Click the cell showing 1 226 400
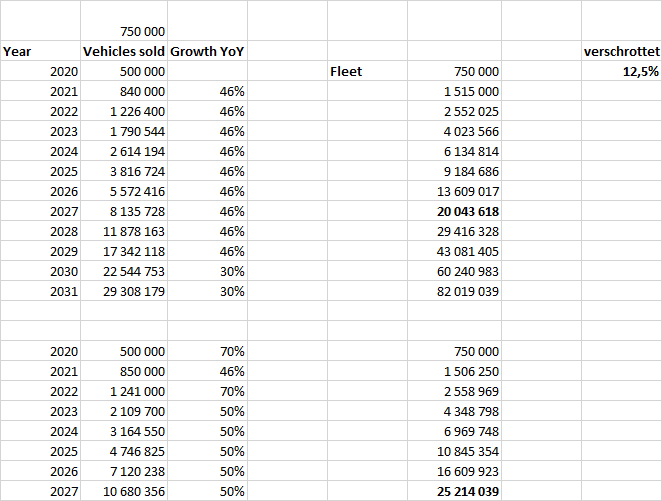 point(123,112)
